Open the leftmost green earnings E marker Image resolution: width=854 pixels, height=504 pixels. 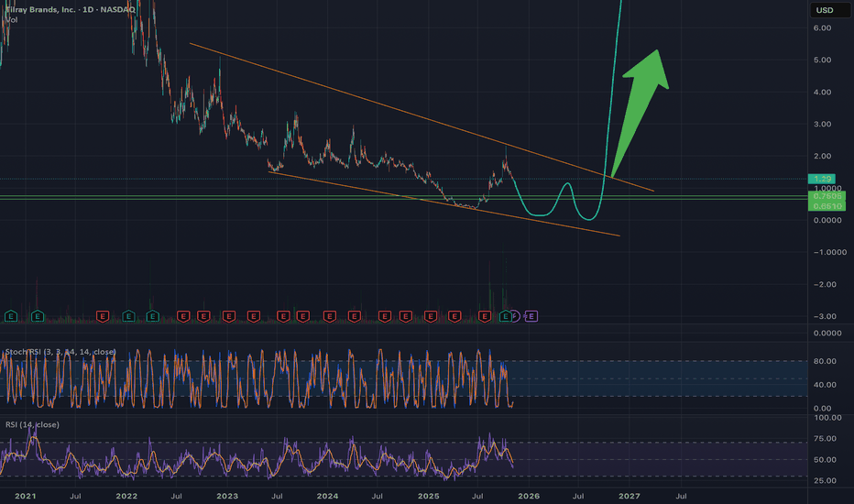(11, 316)
